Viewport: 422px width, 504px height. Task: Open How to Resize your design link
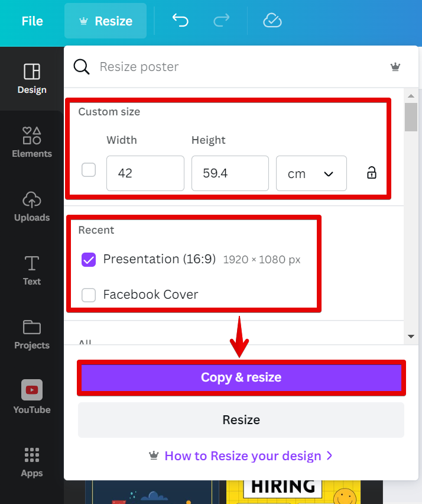pos(241,455)
